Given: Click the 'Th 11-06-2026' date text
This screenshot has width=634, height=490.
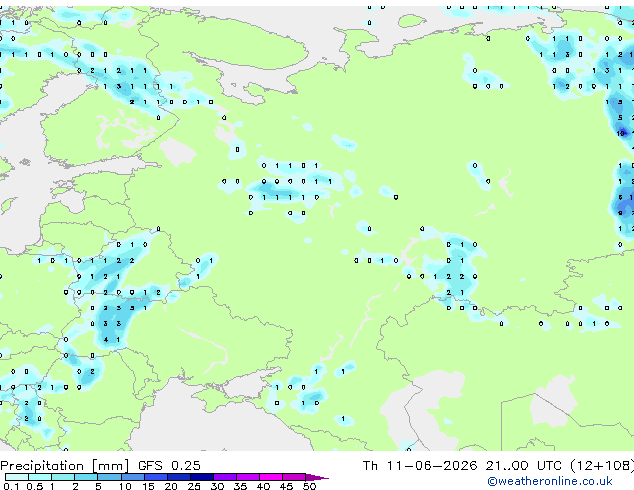Looking at the screenshot, I should [x=420, y=465].
